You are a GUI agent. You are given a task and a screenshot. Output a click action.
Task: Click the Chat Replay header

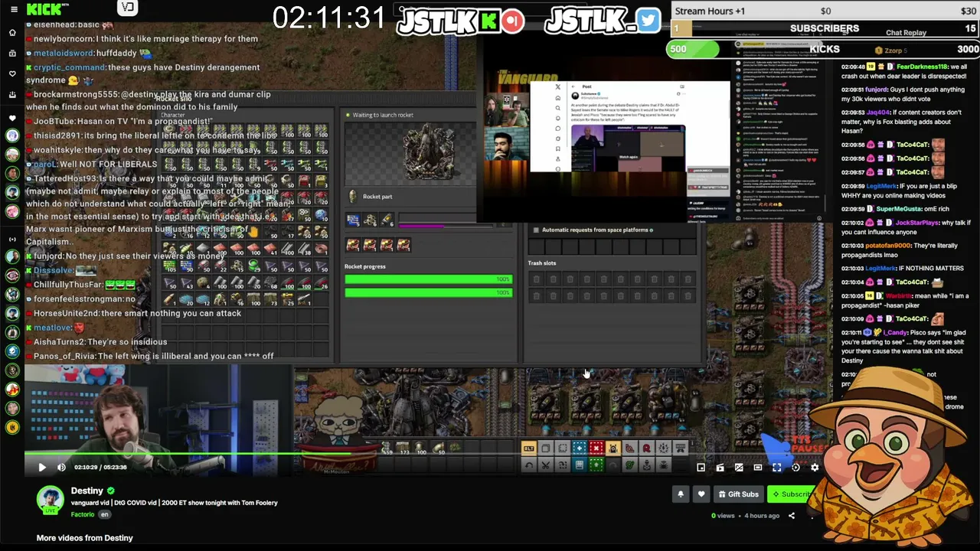click(906, 33)
